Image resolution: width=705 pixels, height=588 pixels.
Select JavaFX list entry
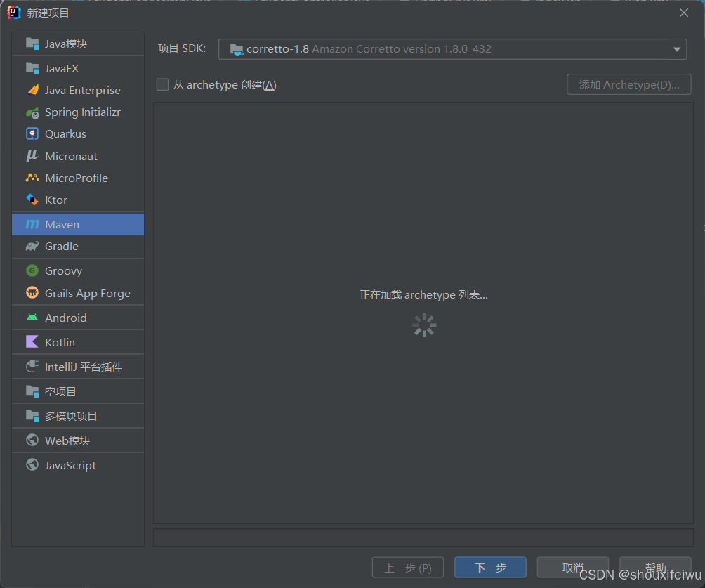click(x=78, y=68)
